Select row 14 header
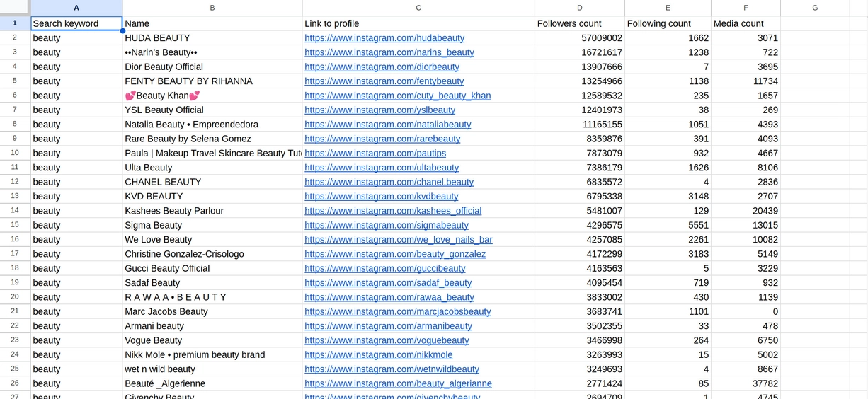 click(15, 210)
